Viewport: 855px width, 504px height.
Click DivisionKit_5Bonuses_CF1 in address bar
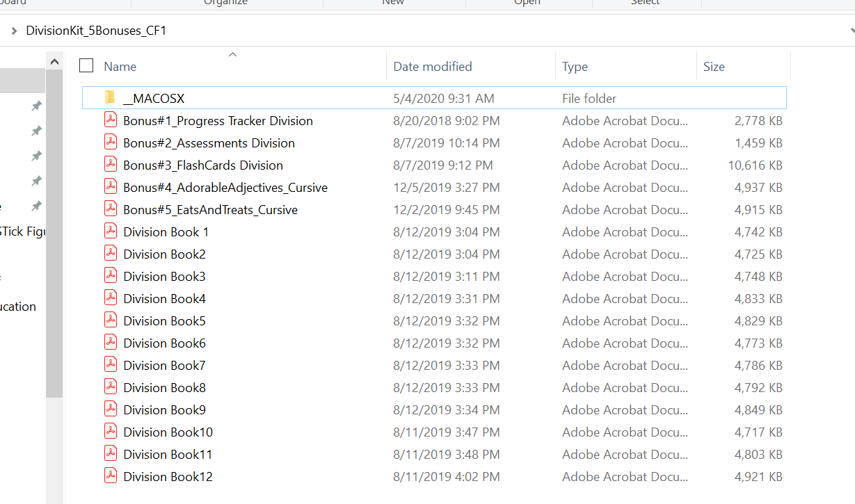pyautogui.click(x=96, y=31)
